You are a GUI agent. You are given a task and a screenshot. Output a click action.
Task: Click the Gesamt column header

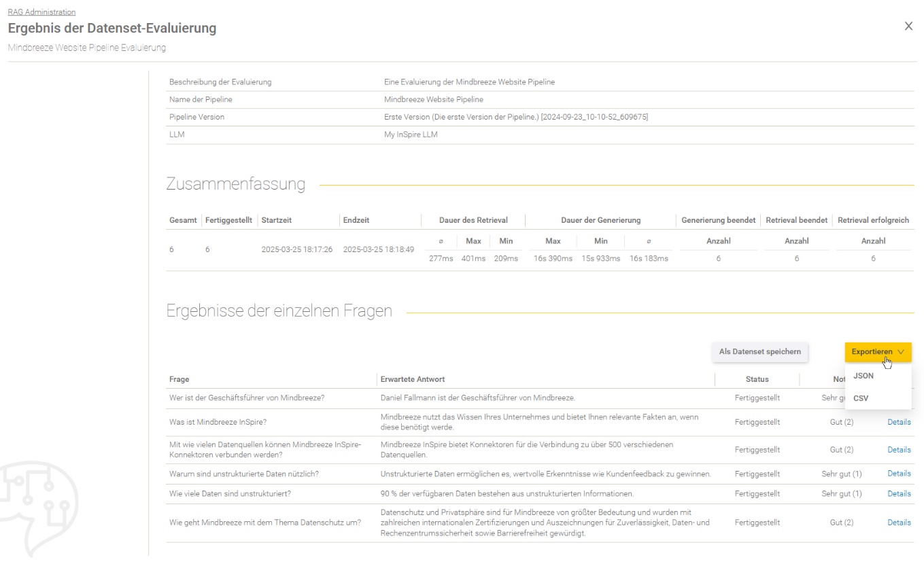coord(183,220)
